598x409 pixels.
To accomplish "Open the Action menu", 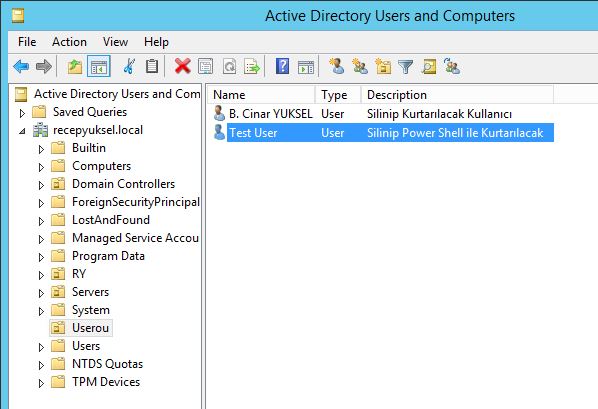I will click(69, 42).
